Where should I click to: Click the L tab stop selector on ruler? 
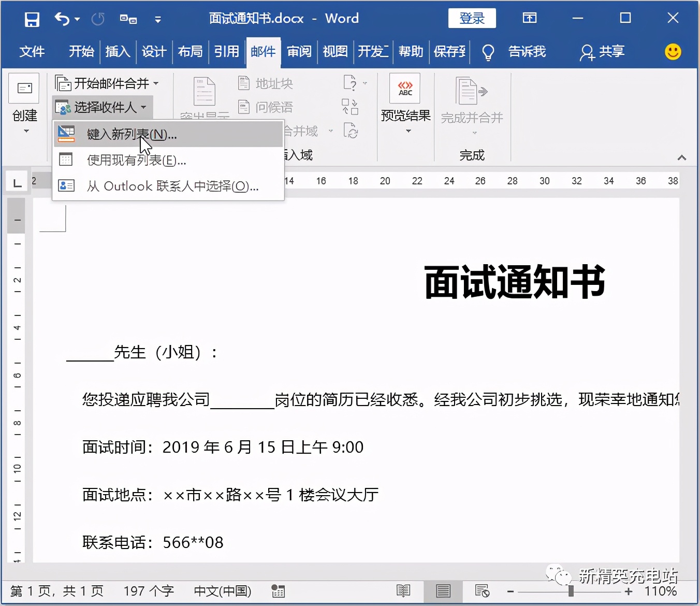pyautogui.click(x=17, y=183)
